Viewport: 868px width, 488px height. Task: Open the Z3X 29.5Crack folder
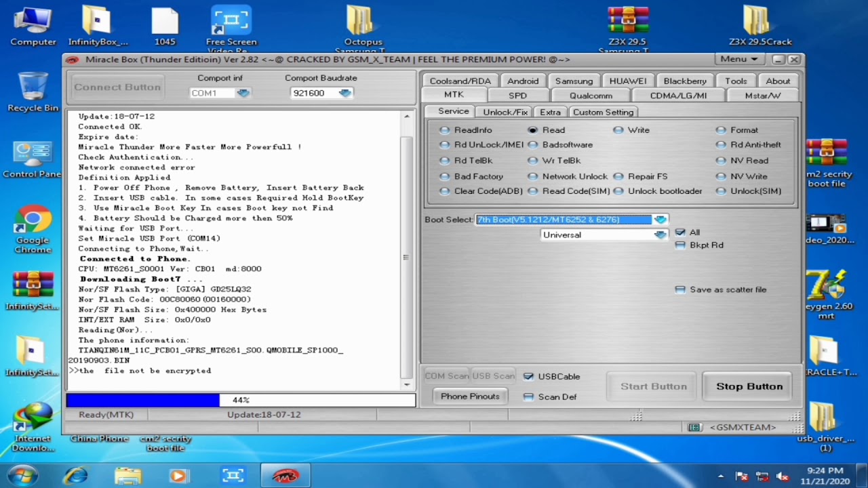[759, 25]
